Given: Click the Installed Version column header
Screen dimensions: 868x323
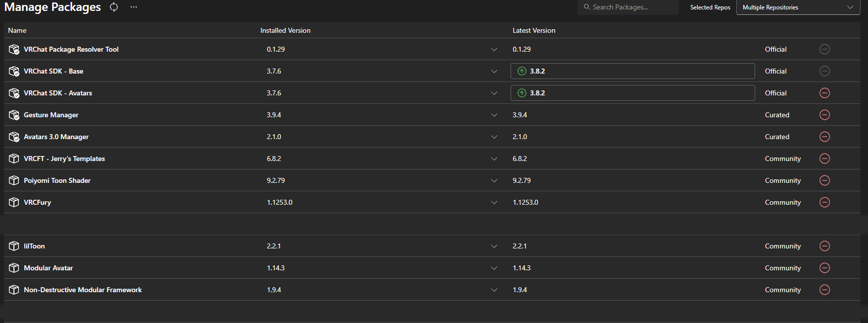Looking at the screenshot, I should click(285, 30).
